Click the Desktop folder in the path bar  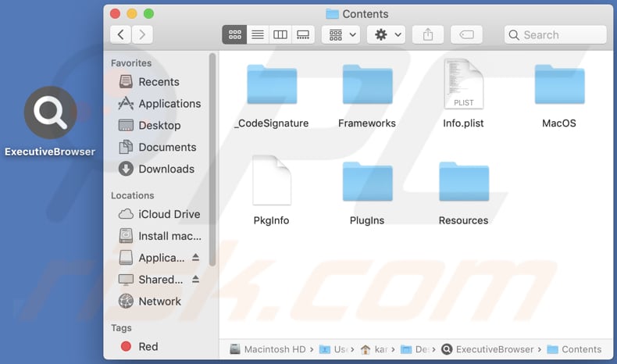(x=415, y=349)
